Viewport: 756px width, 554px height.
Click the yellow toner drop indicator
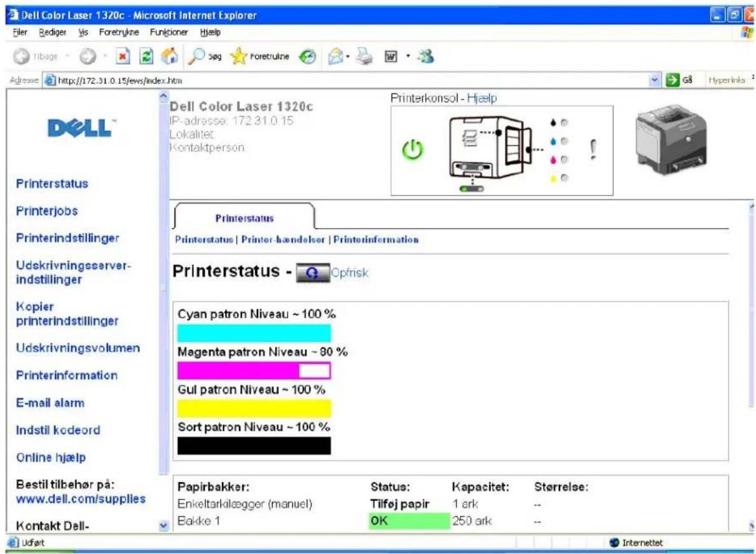[553, 178]
